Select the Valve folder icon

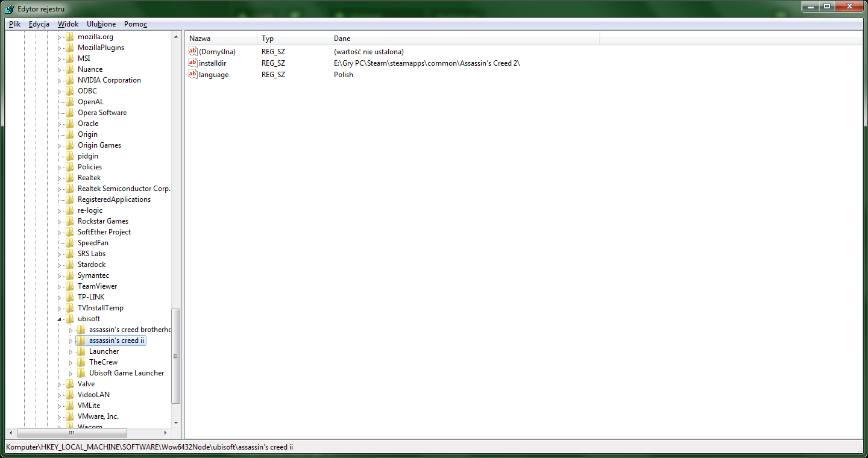[x=70, y=384]
